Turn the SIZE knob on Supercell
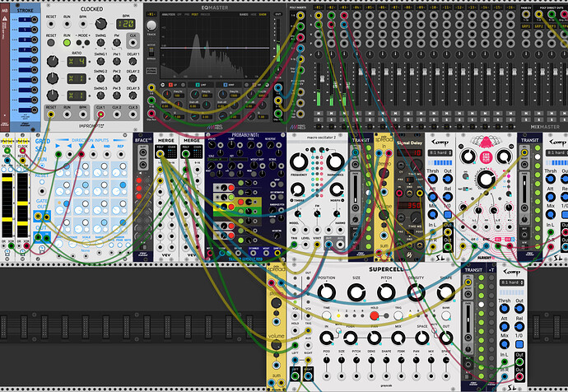Viewport: 568px width, 392px height. (x=356, y=292)
